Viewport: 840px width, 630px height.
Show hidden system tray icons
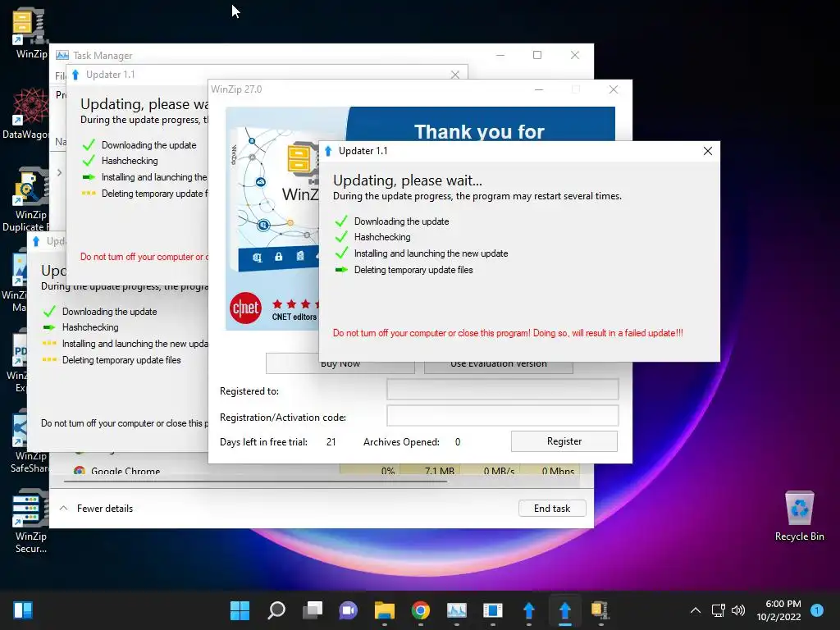[x=696, y=610]
